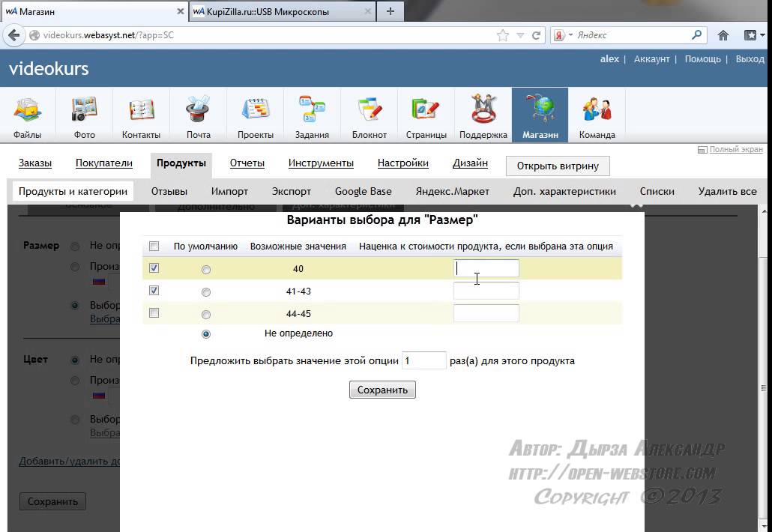The height and width of the screenshot is (532, 772).
Task: Close the Магазин browser tab
Action: click(x=180, y=11)
